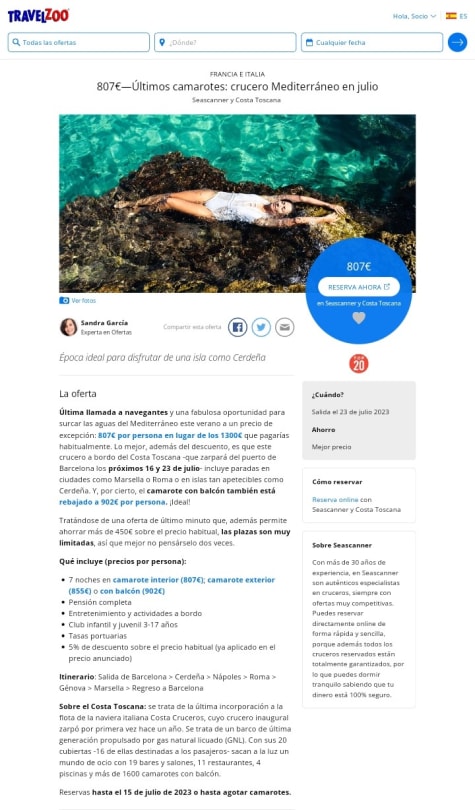
Task: Open the Ver fotos link
Action: tap(83, 301)
